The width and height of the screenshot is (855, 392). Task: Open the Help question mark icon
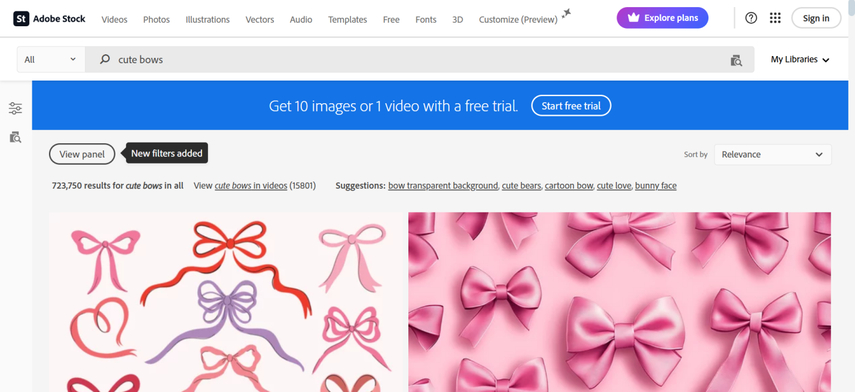pyautogui.click(x=751, y=18)
